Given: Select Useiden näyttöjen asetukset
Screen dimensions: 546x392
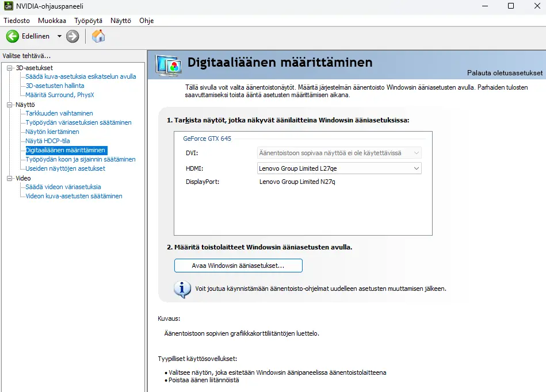Looking at the screenshot, I should tap(65, 168).
